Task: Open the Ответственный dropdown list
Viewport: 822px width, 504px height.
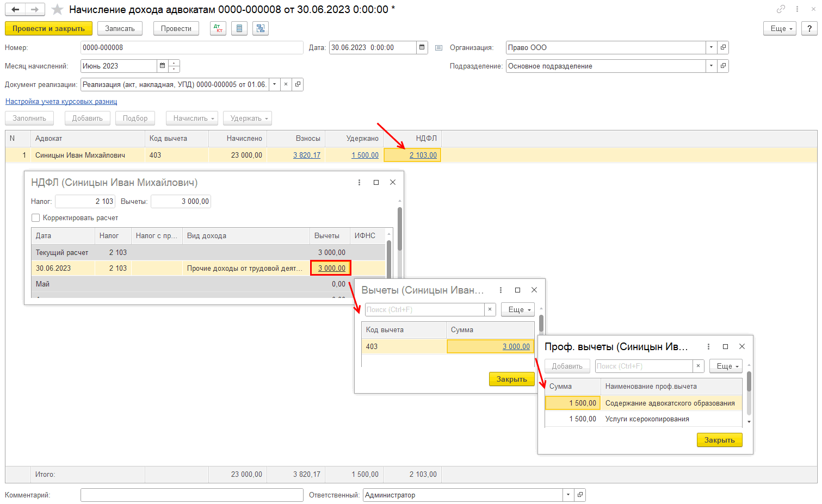Action: 568,495
